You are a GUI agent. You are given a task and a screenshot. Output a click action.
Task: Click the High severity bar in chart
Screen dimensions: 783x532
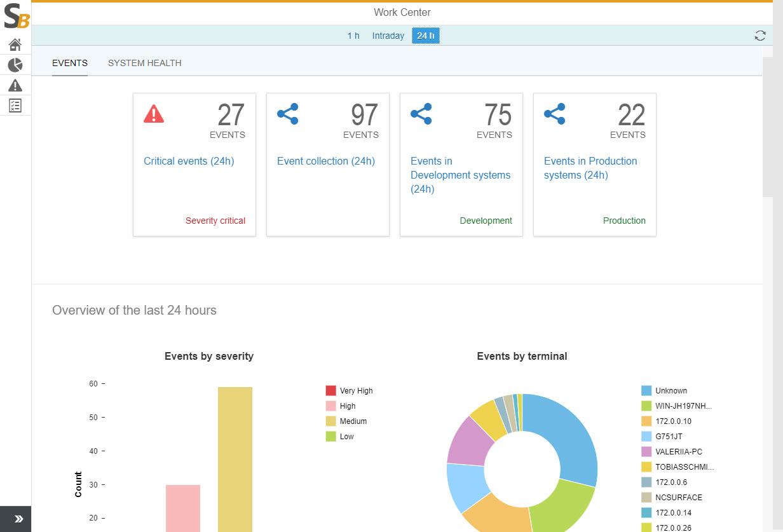click(183, 508)
